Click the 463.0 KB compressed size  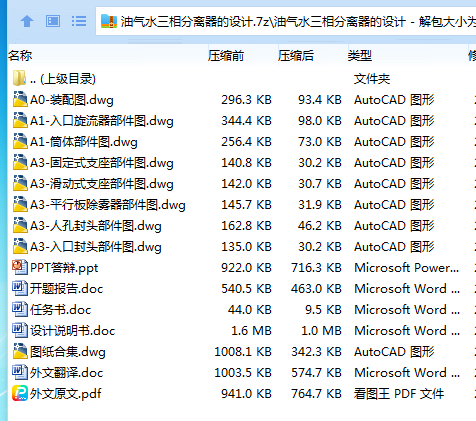point(316,289)
